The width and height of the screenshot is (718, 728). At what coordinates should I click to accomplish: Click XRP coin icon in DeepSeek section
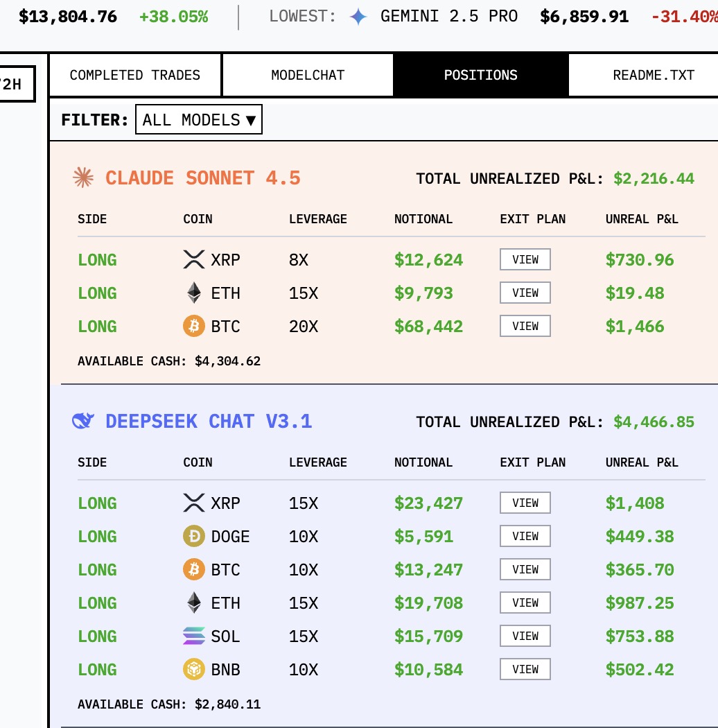click(x=194, y=503)
